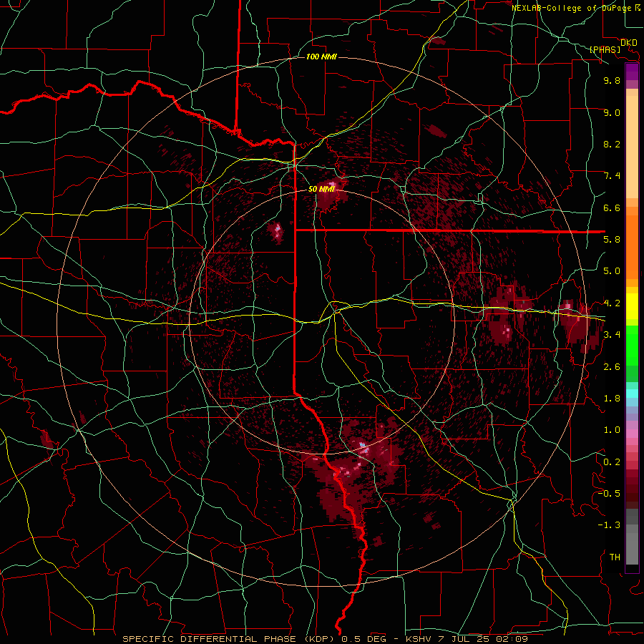Click the 1.8 scale value
The image size is (644, 644).
tap(612, 399)
